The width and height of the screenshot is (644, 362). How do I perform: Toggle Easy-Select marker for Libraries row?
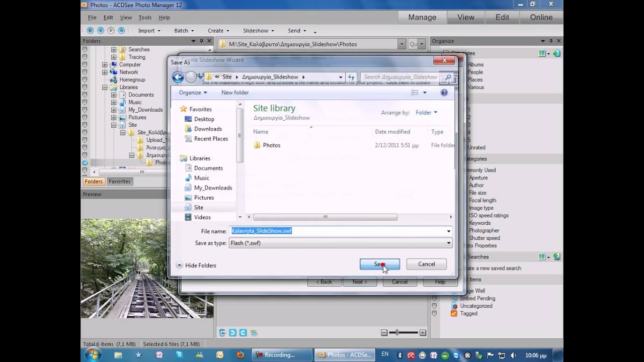click(85, 87)
